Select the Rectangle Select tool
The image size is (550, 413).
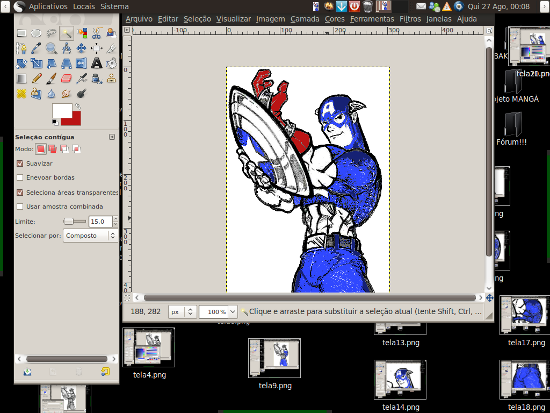(x=22, y=33)
